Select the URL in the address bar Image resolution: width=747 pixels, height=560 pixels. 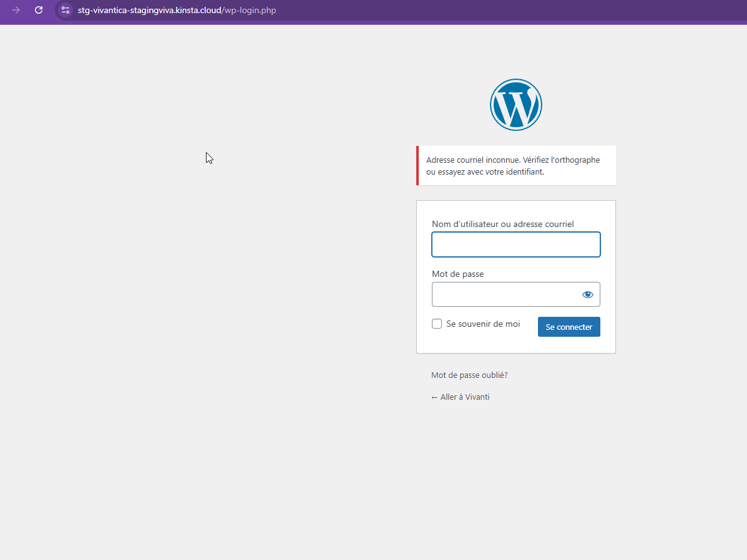click(177, 10)
